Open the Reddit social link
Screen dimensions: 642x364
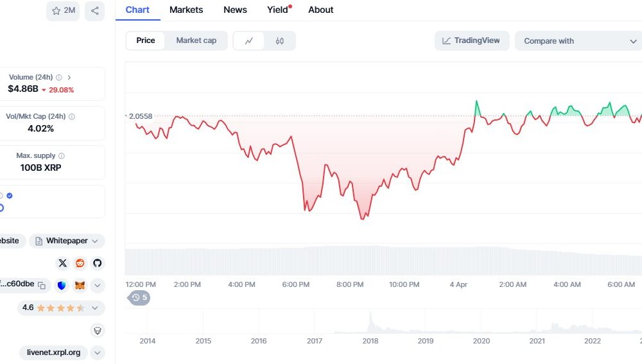coord(80,263)
